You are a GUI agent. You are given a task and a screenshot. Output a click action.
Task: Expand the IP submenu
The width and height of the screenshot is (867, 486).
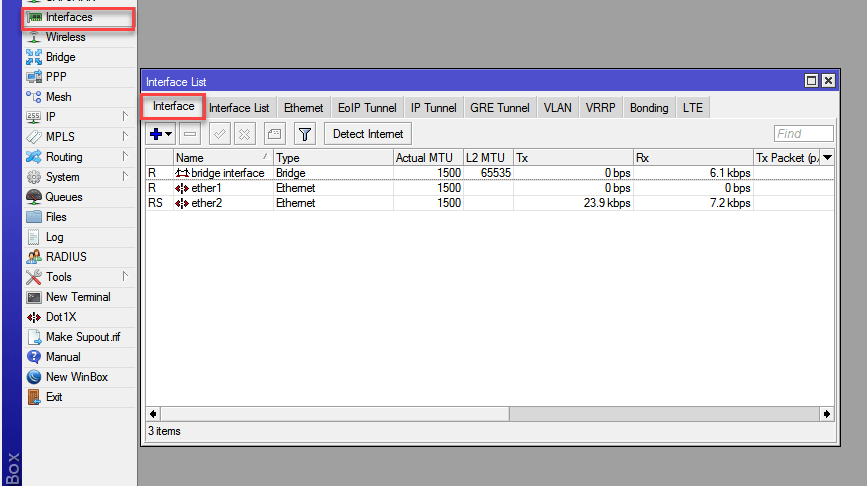(57, 117)
